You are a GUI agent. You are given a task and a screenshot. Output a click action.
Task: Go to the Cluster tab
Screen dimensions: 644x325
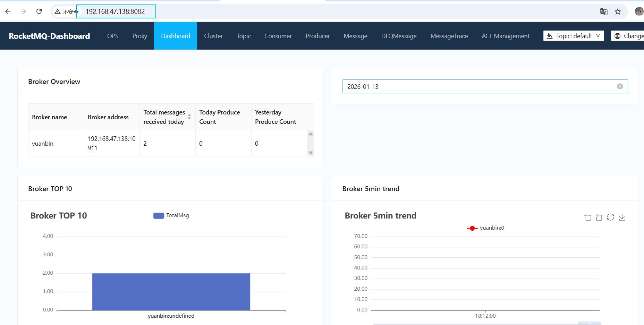point(213,36)
